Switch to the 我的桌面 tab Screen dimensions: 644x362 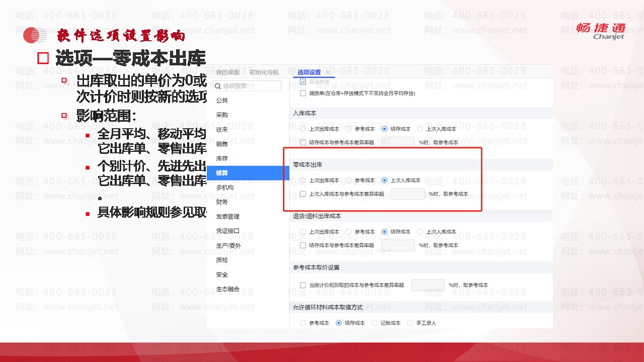(228, 72)
